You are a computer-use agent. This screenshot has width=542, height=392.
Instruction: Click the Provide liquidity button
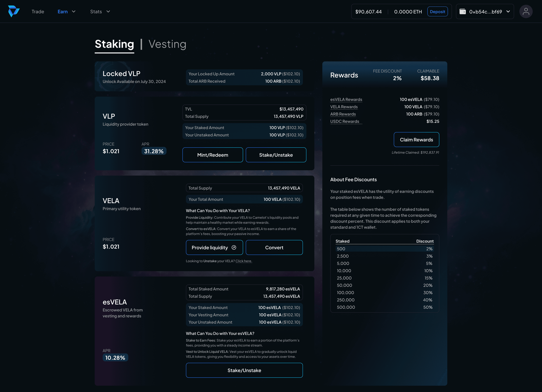point(214,248)
